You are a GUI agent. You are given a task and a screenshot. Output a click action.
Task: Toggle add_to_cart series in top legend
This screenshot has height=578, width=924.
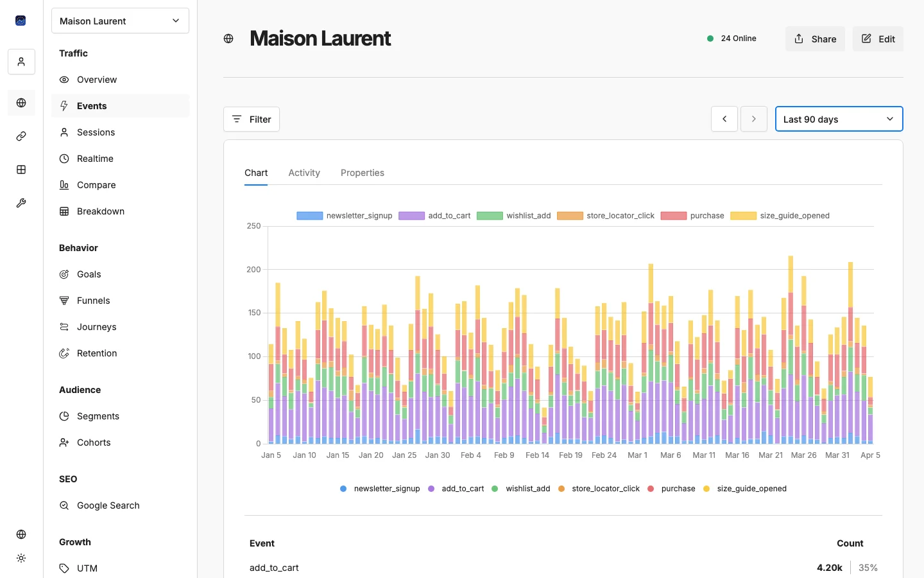[x=434, y=216]
